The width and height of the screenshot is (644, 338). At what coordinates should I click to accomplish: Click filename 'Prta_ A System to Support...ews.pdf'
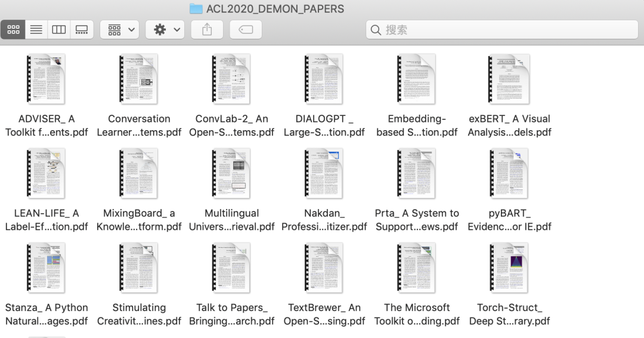(x=417, y=220)
